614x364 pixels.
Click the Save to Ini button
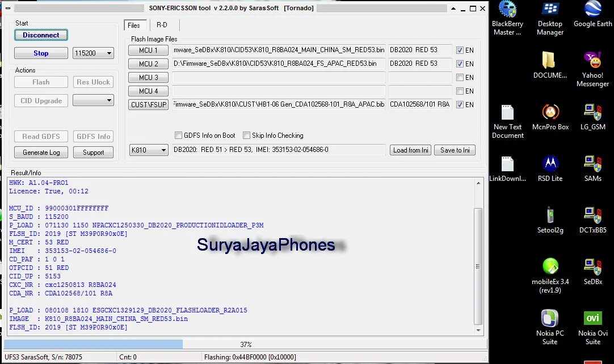pyautogui.click(x=455, y=150)
